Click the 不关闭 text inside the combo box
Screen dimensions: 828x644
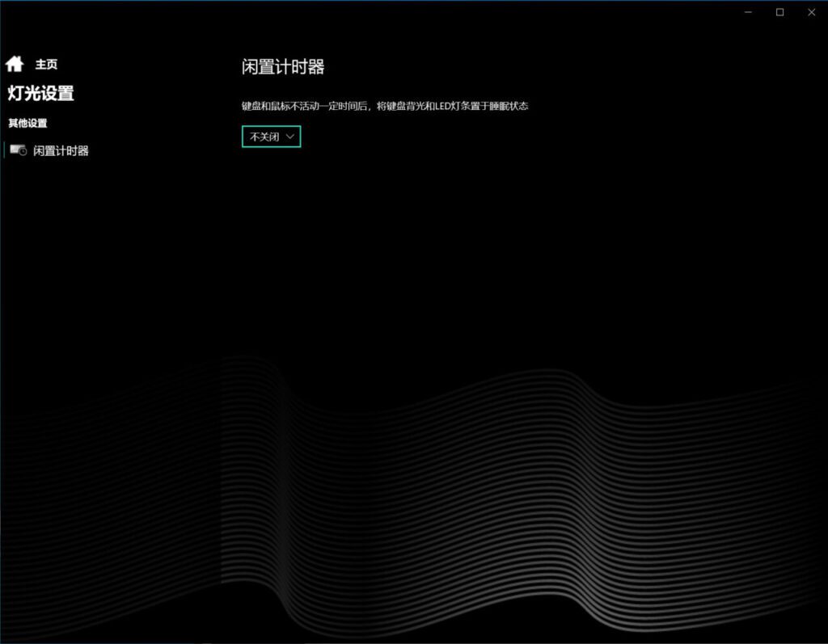coord(264,137)
